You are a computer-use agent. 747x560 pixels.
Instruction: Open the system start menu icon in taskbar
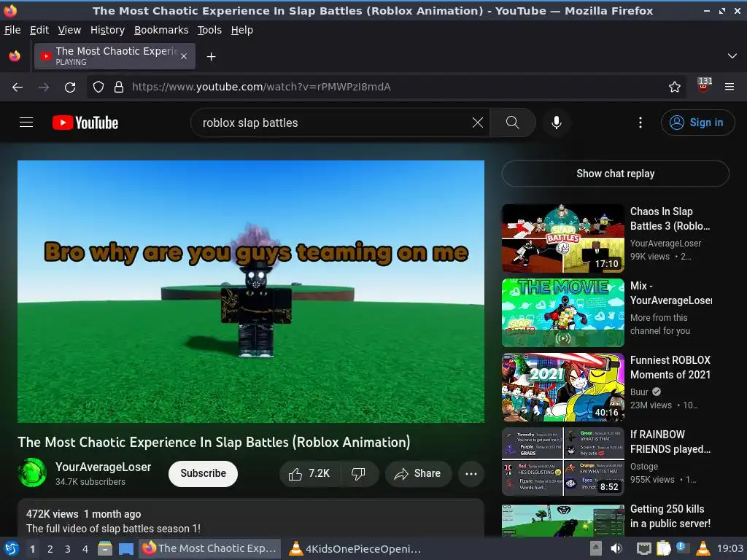(x=12, y=548)
